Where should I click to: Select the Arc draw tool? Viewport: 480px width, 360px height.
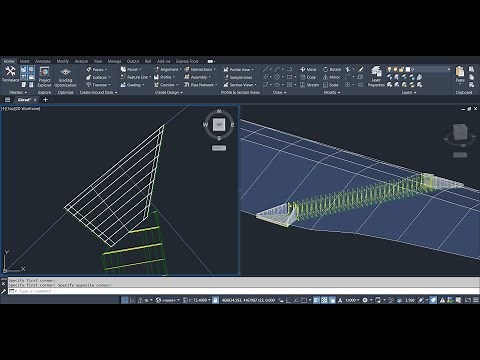[277, 69]
